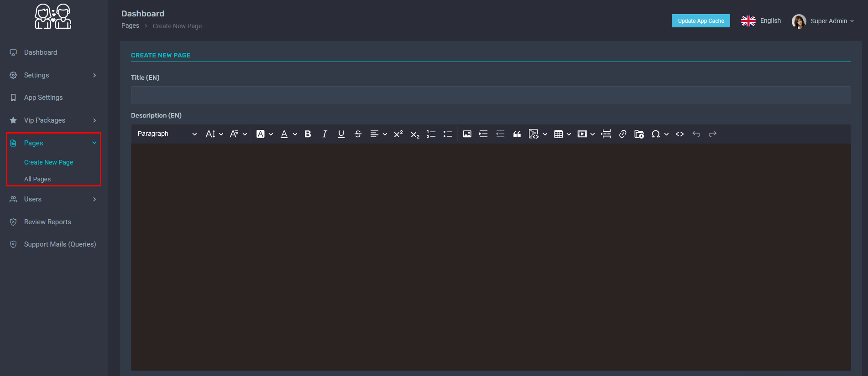Click the insert image icon

pos(467,134)
